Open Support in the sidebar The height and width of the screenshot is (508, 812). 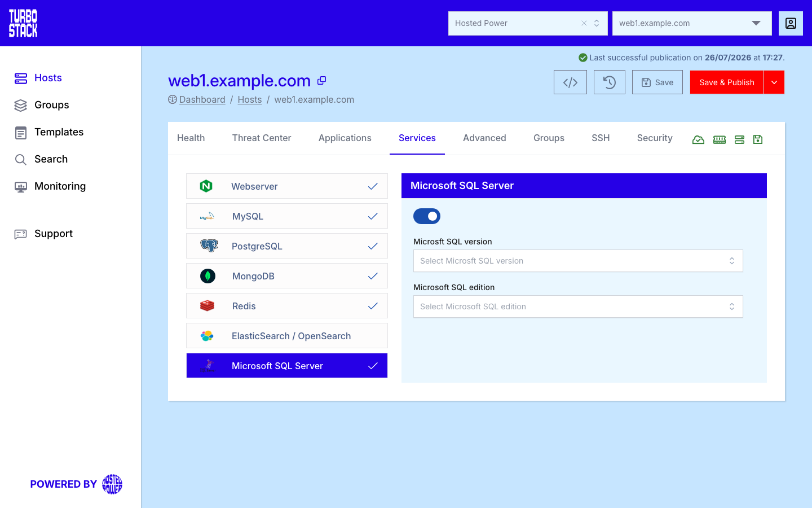click(x=43, y=234)
